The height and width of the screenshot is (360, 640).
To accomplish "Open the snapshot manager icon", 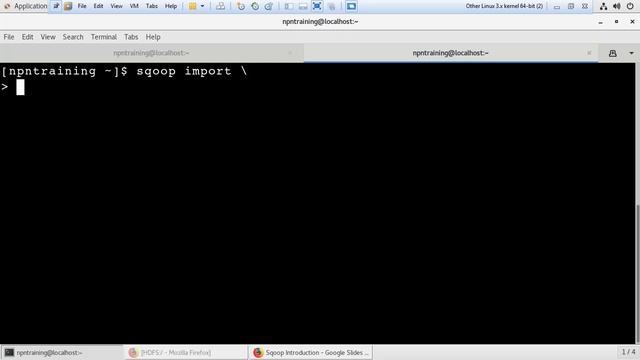I will [269, 6].
